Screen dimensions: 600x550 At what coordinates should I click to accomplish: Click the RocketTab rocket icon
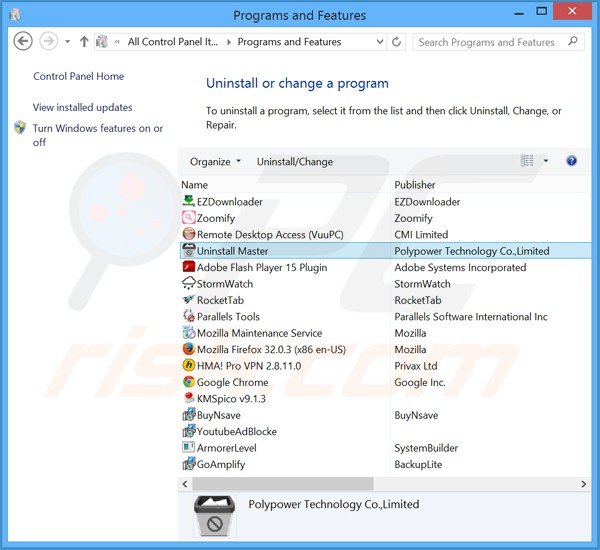[188, 300]
